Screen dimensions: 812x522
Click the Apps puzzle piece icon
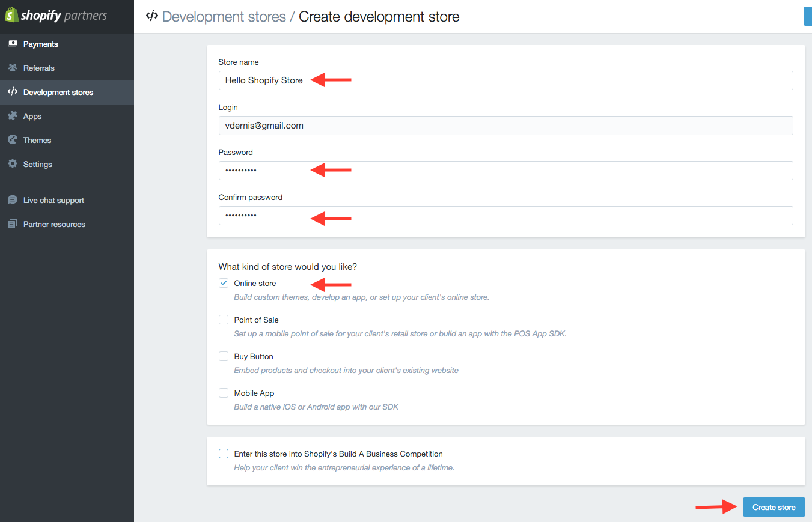[12, 116]
